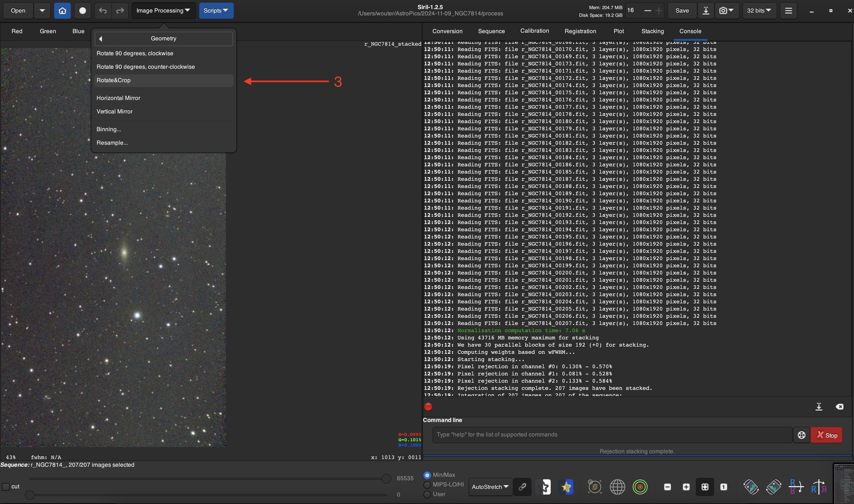Expand the Scripts dropdown menu

click(x=216, y=11)
